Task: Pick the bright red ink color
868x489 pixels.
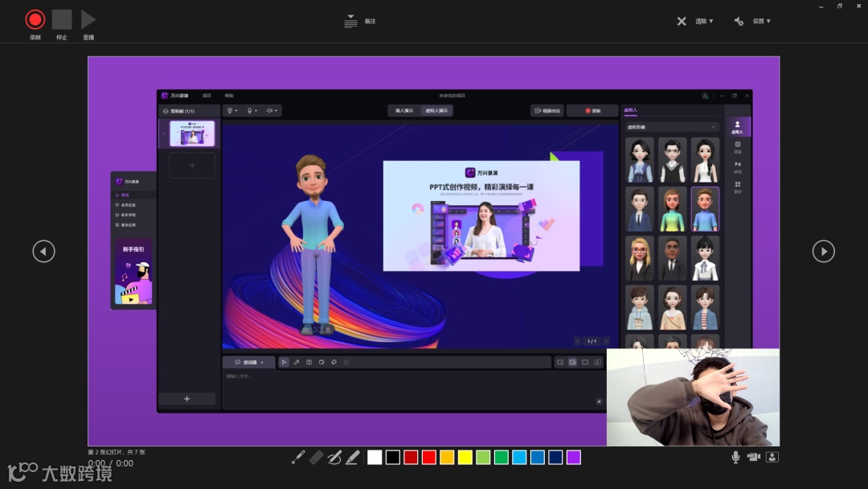Action: click(429, 458)
